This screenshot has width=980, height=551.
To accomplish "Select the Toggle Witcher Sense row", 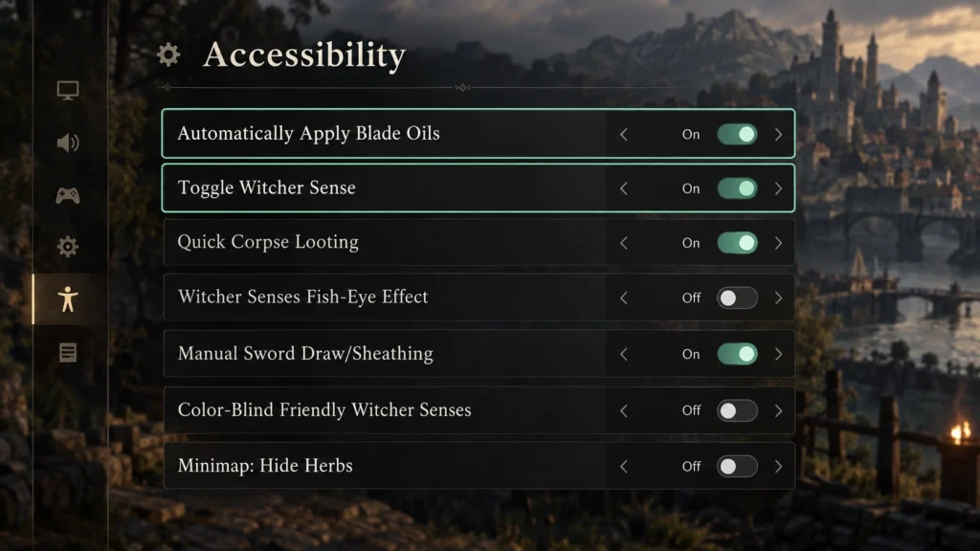I will (x=479, y=188).
